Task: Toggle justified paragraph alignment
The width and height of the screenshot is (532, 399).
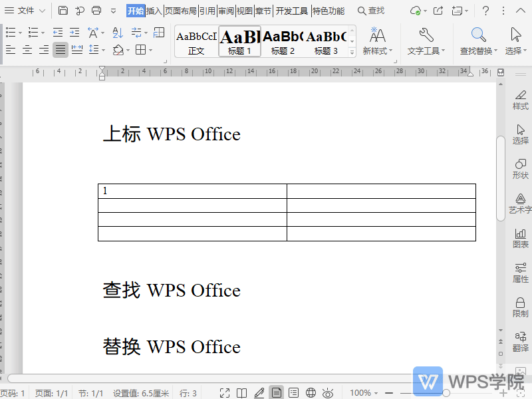Action: coord(60,50)
